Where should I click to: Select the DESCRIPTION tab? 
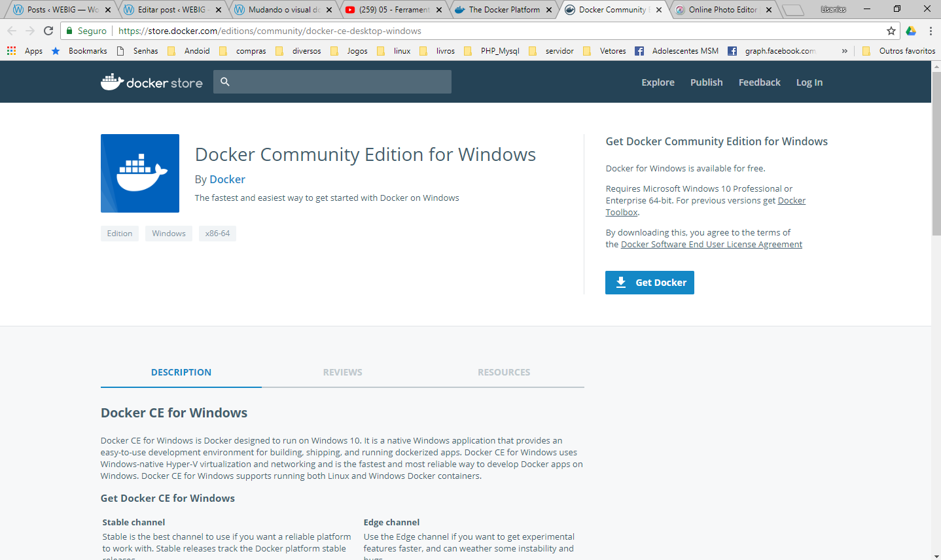coord(181,372)
